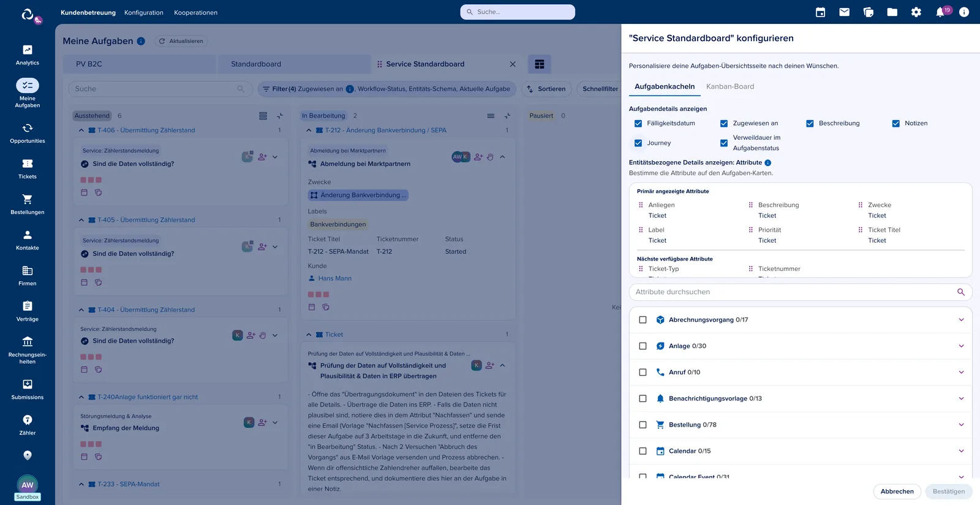Open Analytics in the sidebar

pyautogui.click(x=27, y=55)
